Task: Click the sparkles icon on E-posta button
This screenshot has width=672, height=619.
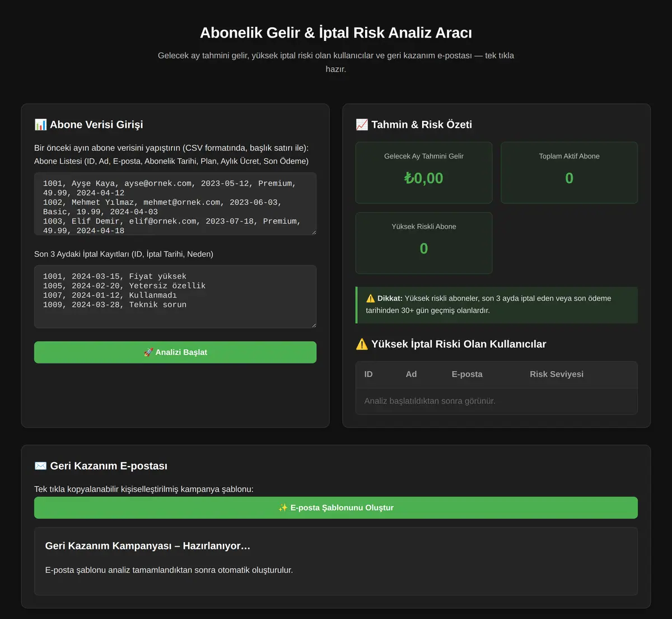Action: tap(283, 508)
